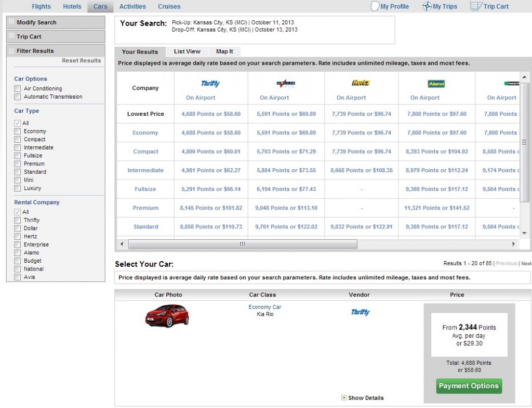Viewport: 532px width, 408px height.
Task: Click the horizontal scrollbar thumb of table
Action: pyautogui.click(x=243, y=244)
